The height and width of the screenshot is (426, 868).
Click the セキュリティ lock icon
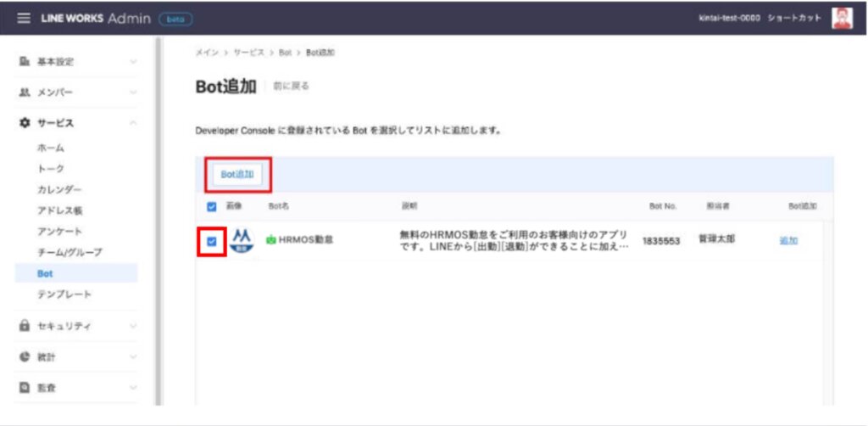click(x=25, y=326)
